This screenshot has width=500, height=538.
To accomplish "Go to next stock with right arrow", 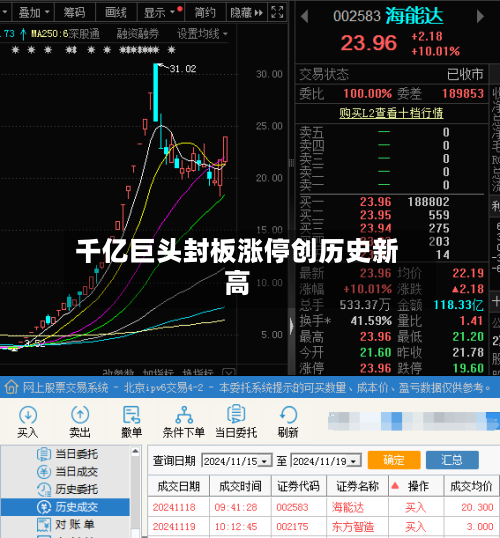I will pyautogui.click(x=480, y=16).
